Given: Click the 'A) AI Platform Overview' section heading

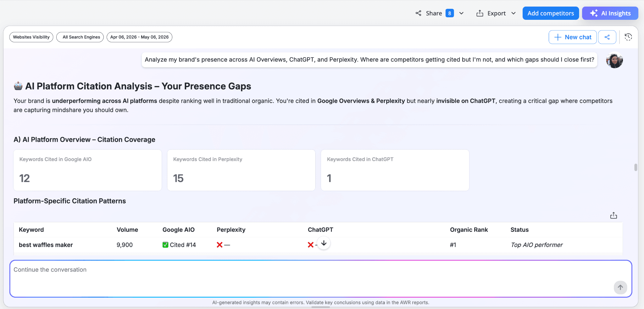Looking at the screenshot, I should click(x=84, y=140).
